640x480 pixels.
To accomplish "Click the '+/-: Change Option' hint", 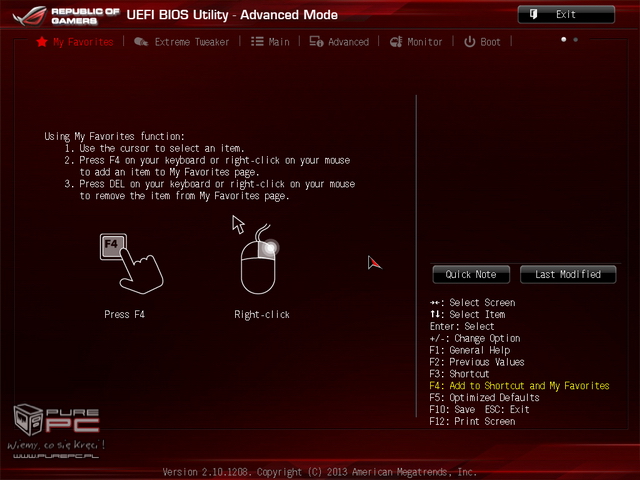I will pos(475,338).
